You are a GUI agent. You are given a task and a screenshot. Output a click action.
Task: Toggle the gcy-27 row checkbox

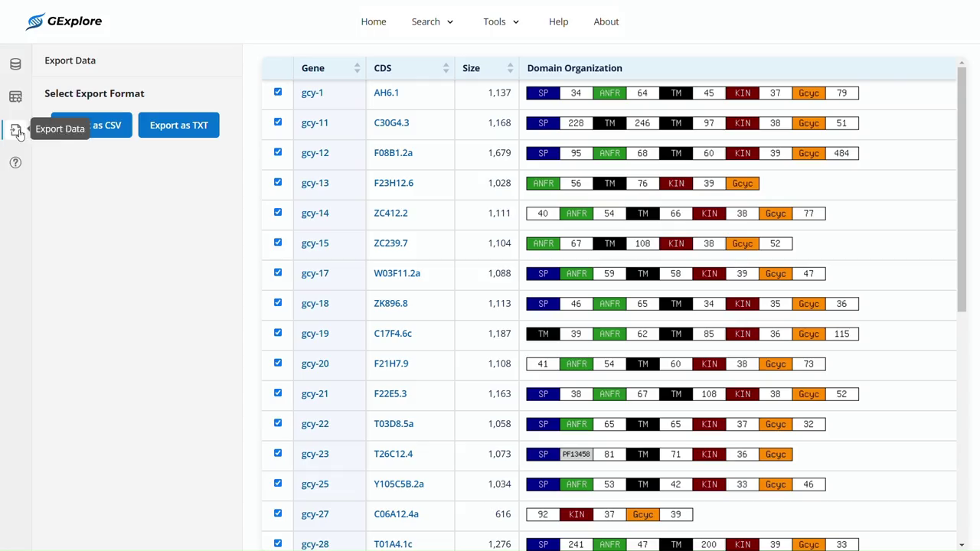278,513
